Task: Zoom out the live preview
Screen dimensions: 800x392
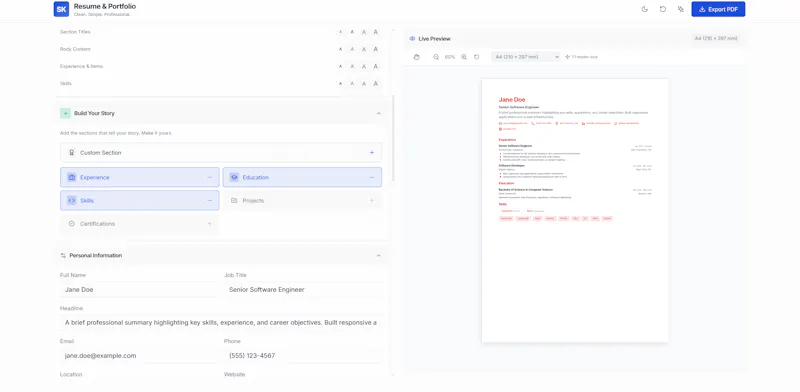Action: click(436, 57)
